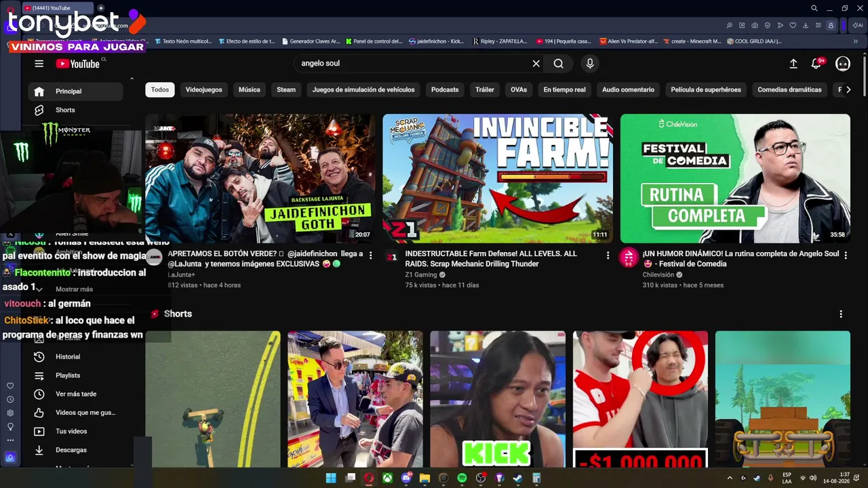Open the 'create - Minecraft M...' bookmark
Image resolution: width=868 pixels, height=488 pixels.
[x=692, y=41]
